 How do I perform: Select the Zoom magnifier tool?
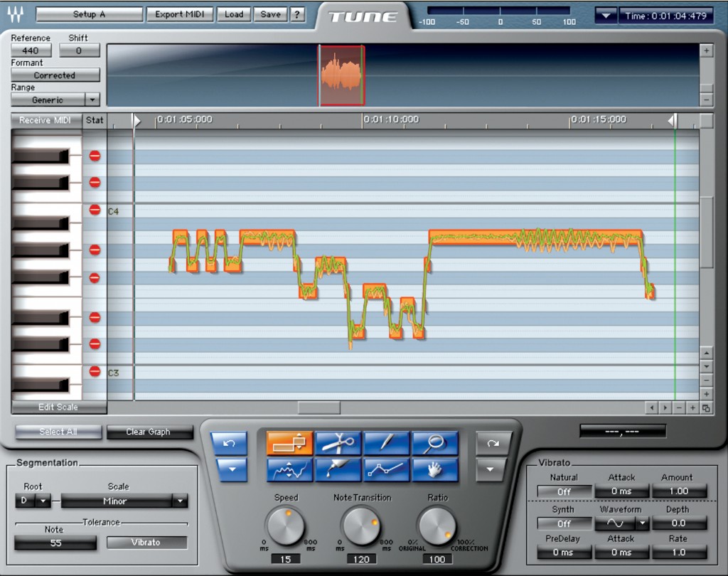434,442
